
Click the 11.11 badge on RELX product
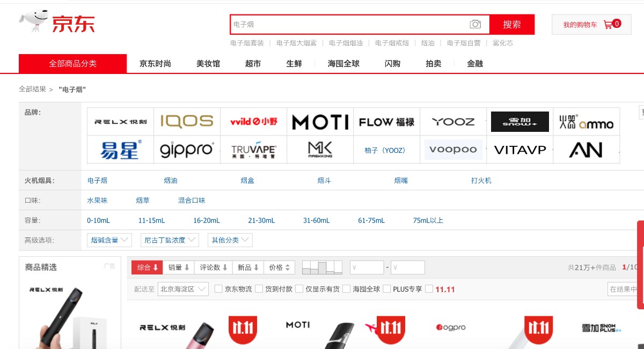tap(243, 330)
